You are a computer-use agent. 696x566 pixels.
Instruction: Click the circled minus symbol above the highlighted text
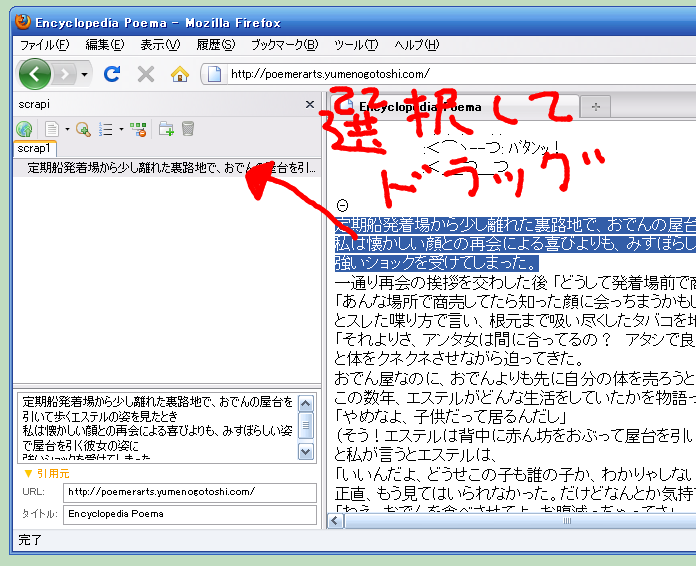click(342, 205)
